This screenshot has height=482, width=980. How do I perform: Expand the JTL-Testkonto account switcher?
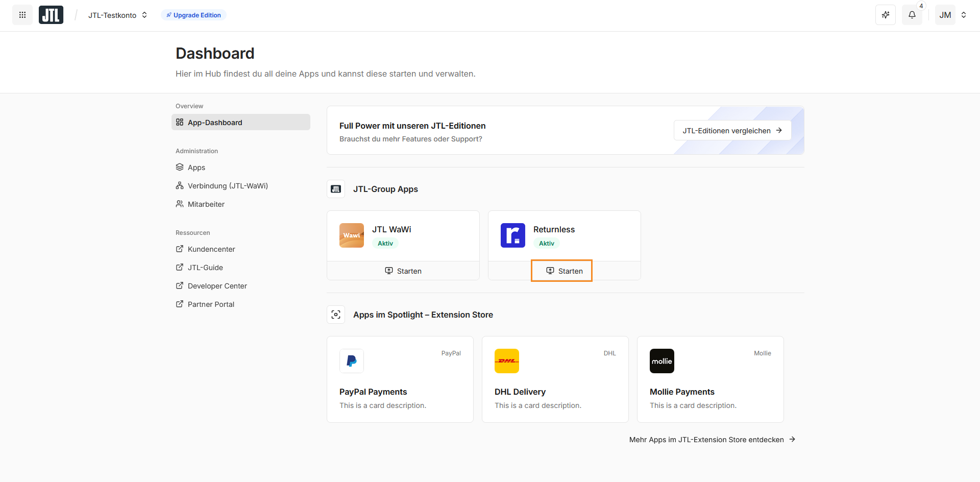pos(118,15)
